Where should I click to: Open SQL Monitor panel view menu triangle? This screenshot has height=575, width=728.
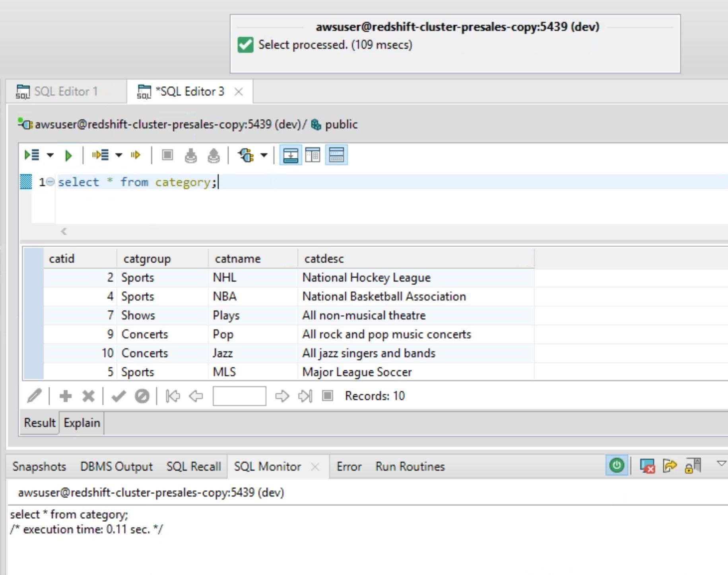(x=721, y=463)
